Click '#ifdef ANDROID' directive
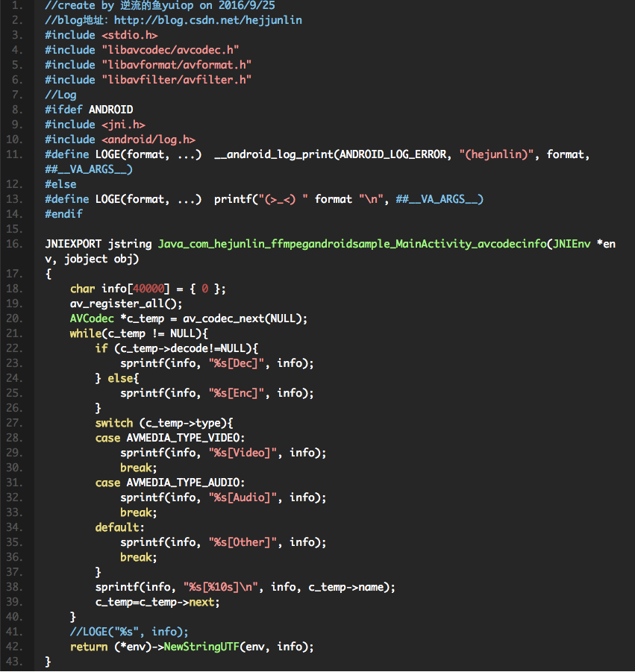The image size is (635, 672). pyautogui.click(x=89, y=110)
